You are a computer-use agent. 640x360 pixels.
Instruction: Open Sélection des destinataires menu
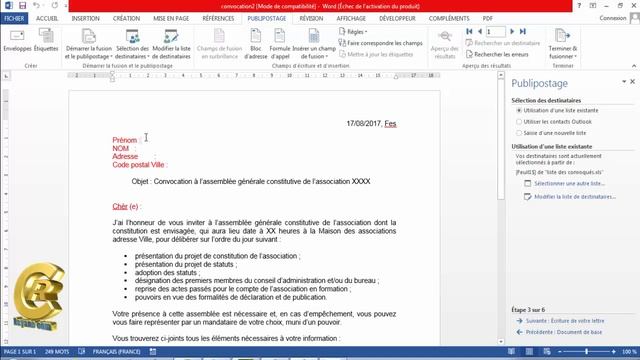[132, 44]
